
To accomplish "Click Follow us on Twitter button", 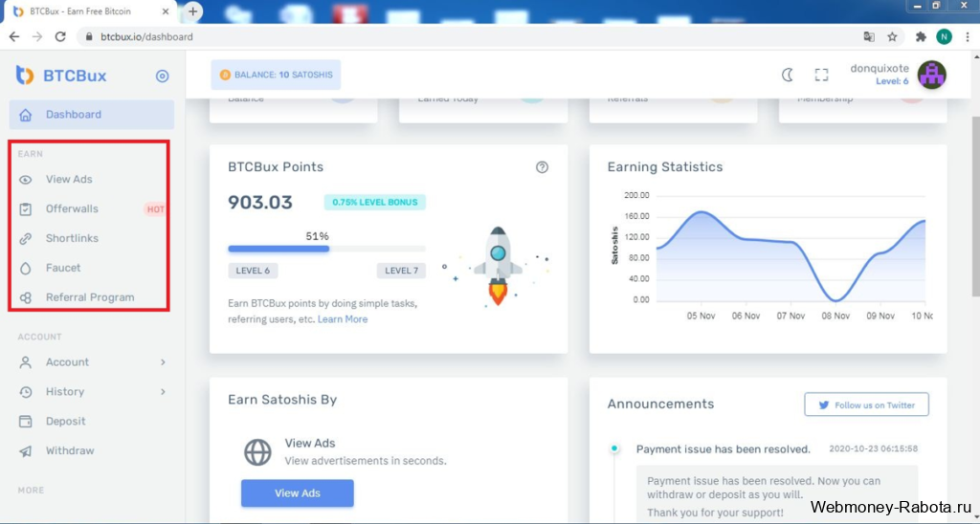I will (x=866, y=404).
